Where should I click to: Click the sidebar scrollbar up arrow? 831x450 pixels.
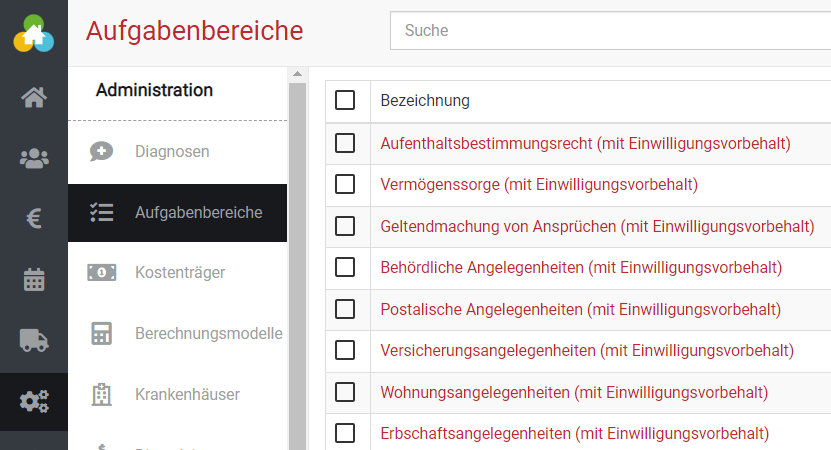pyautogui.click(x=297, y=74)
